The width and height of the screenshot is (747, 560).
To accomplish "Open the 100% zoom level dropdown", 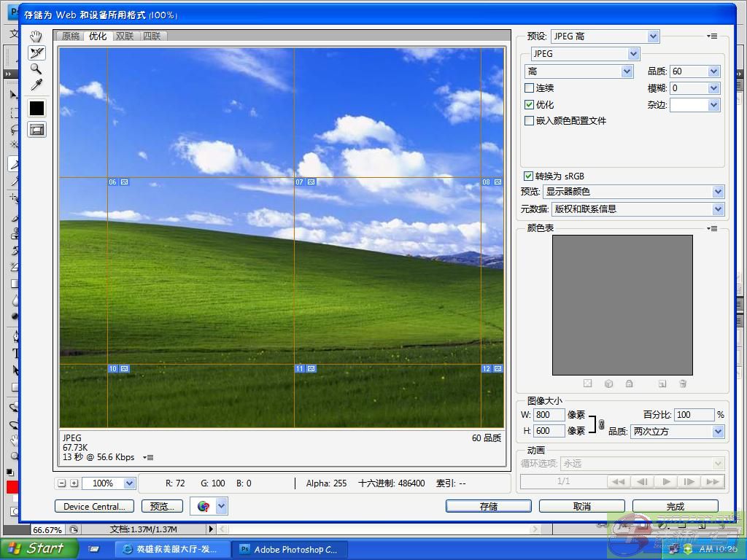I will [x=129, y=483].
